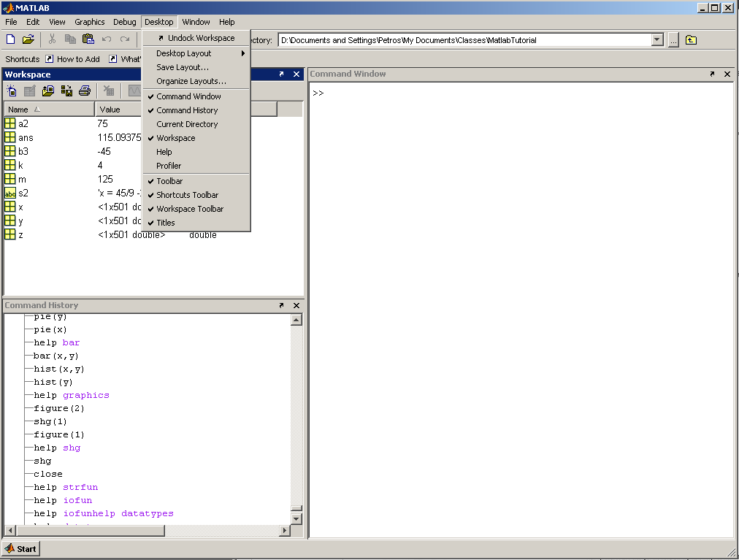
Task: Click the MATLAB Start button icon
Action: 20,549
